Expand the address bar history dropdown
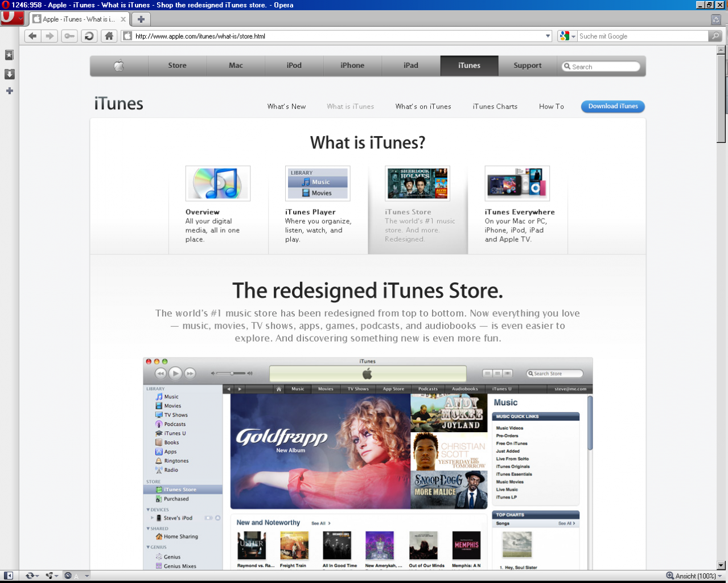This screenshot has width=728, height=583. [x=548, y=36]
